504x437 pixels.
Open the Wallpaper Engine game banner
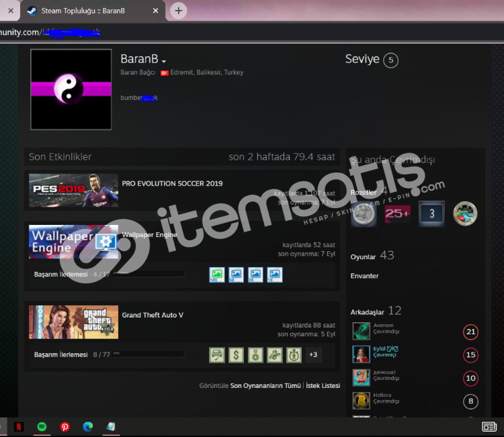click(74, 242)
